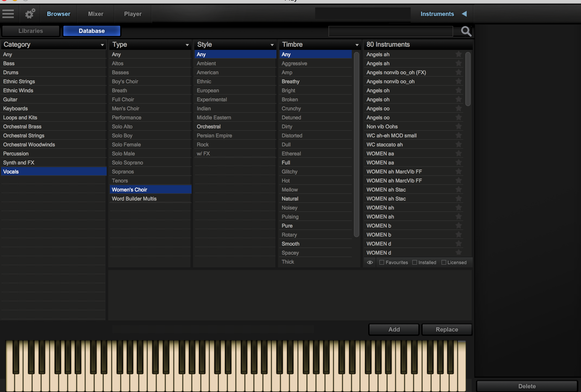Tick the Licensed checkbox

point(444,262)
